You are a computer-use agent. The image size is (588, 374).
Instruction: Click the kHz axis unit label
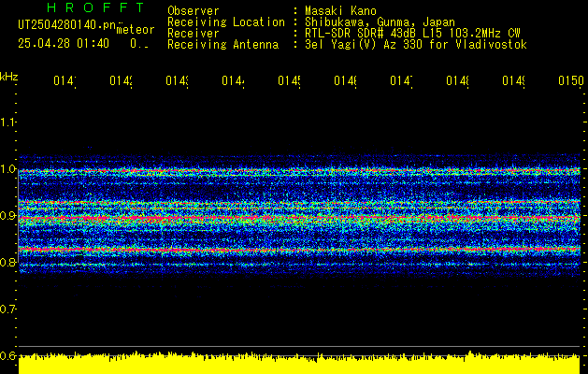pyautogui.click(x=9, y=77)
